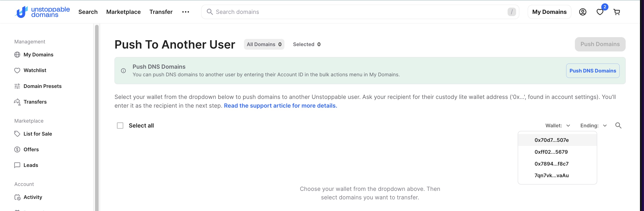Click the heart icon beside Watchlist
Viewport: 644px width, 211px height.
point(17,70)
